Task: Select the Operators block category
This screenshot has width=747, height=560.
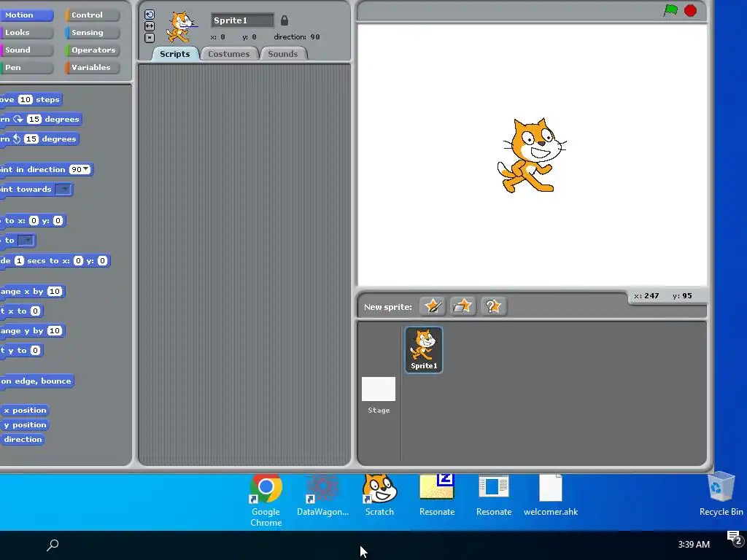Action: point(93,50)
